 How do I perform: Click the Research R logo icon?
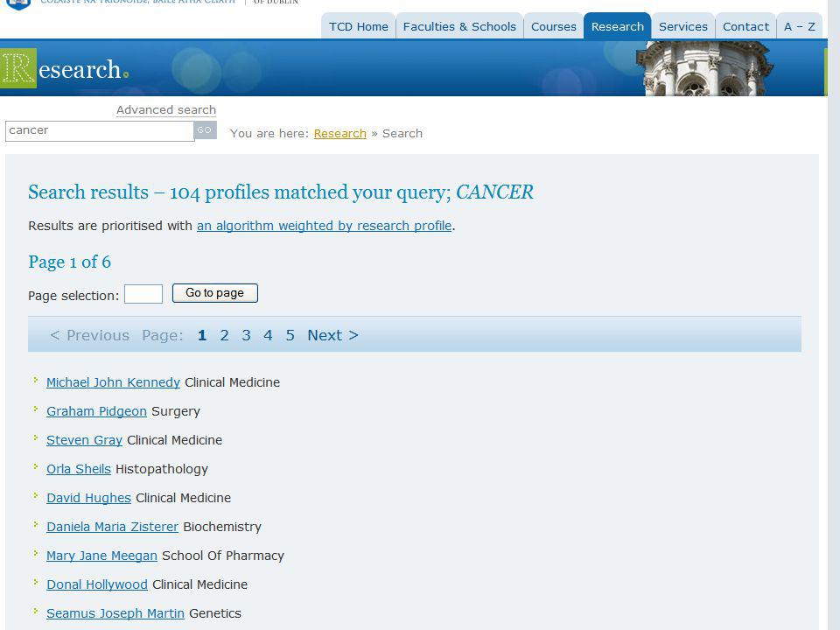[x=18, y=68]
